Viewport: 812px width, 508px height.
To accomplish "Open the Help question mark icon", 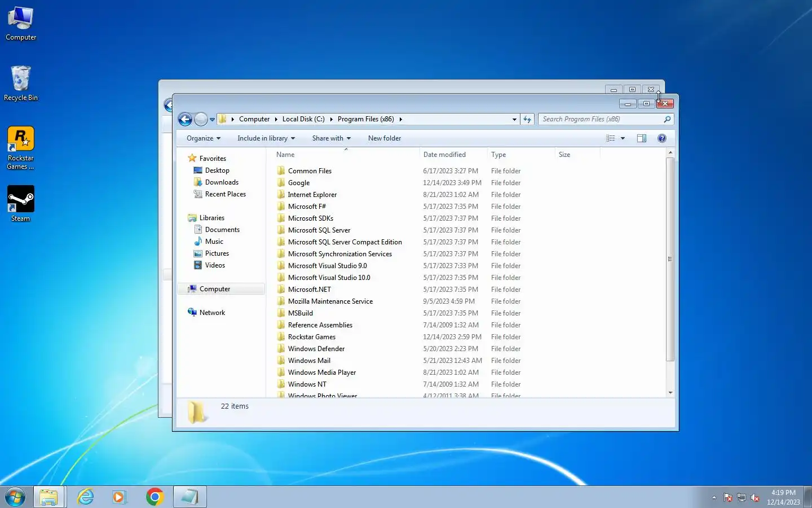I will click(x=662, y=138).
